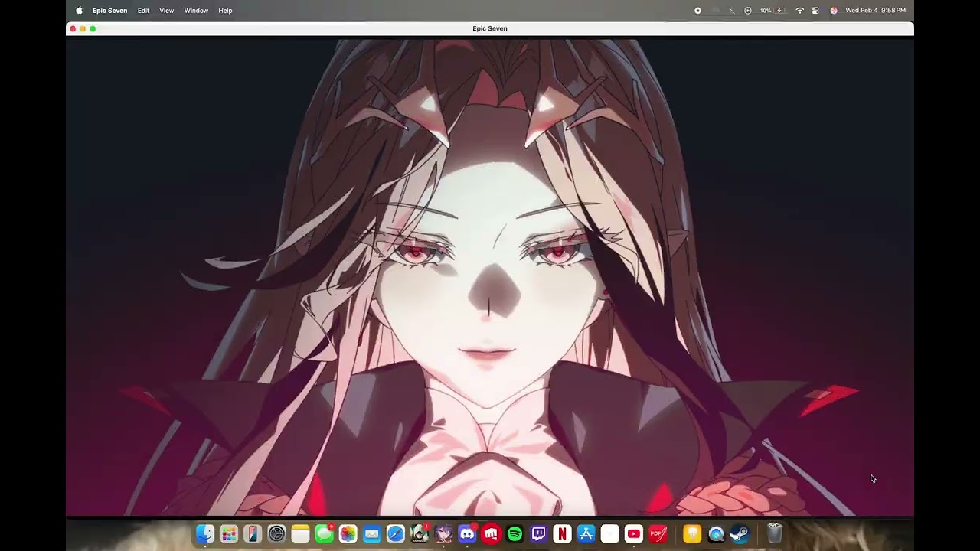980x551 pixels.
Task: Launch the Photos app
Action: (x=348, y=533)
